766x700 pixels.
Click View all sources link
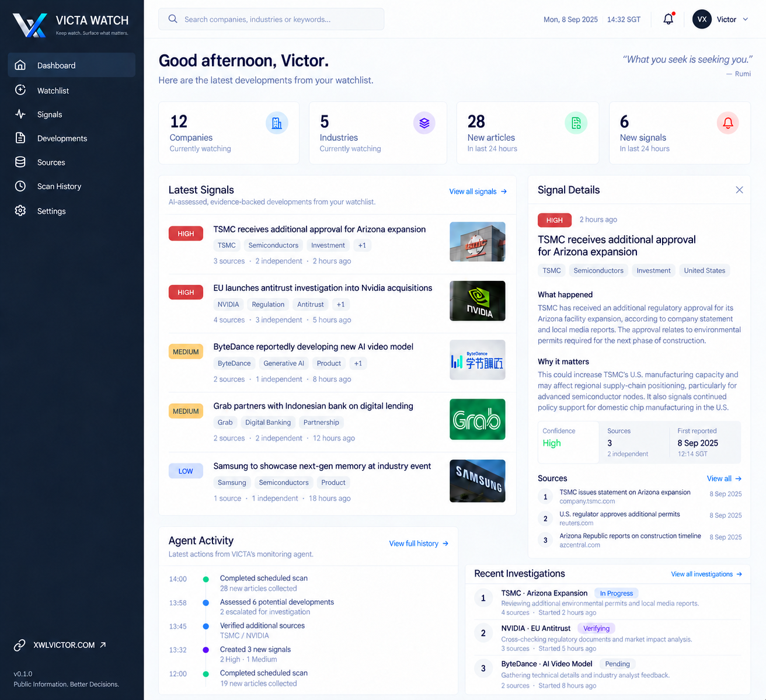click(724, 478)
